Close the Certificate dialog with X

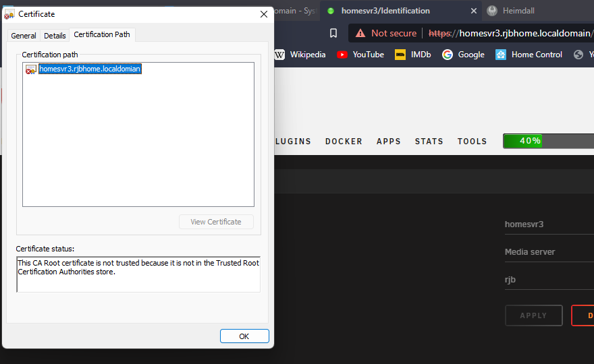click(264, 14)
